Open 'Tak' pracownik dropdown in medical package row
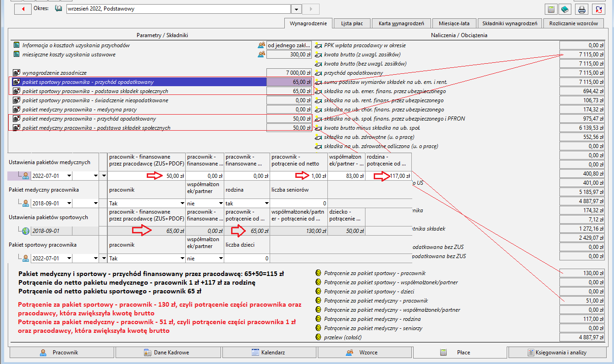The width and height of the screenshot is (614, 364). (182, 203)
